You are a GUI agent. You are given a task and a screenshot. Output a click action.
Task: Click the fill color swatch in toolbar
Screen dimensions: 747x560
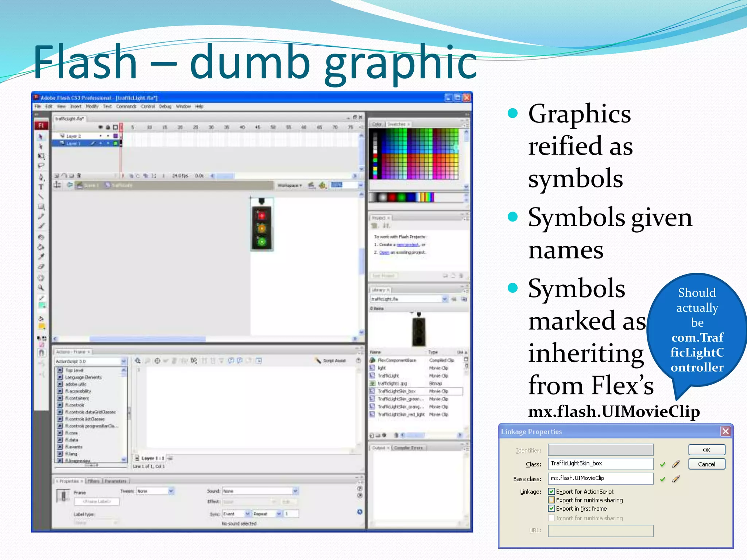[x=42, y=326]
